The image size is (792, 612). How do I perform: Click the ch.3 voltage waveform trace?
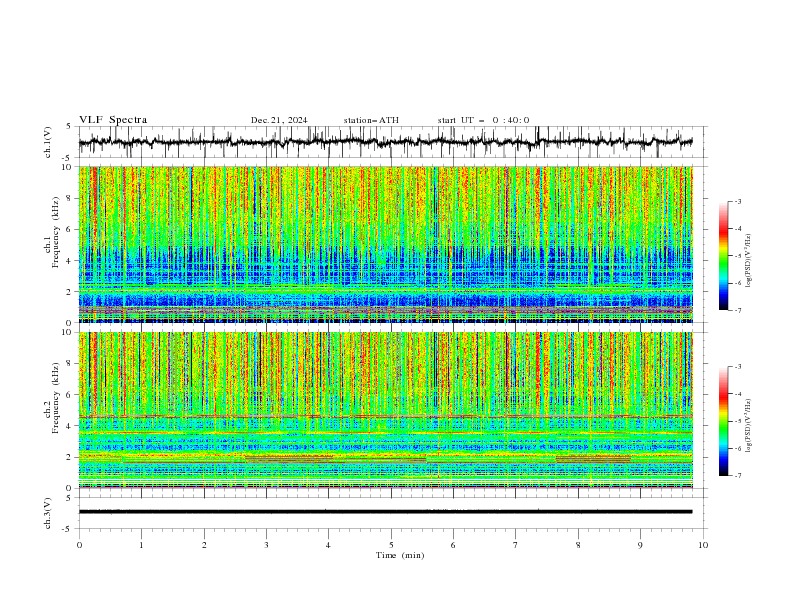pos(385,512)
